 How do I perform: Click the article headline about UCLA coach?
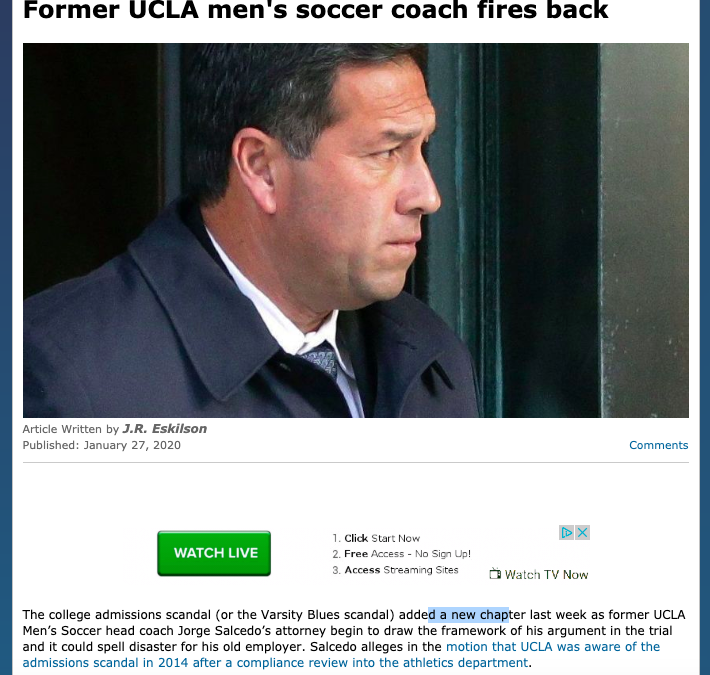point(315,12)
